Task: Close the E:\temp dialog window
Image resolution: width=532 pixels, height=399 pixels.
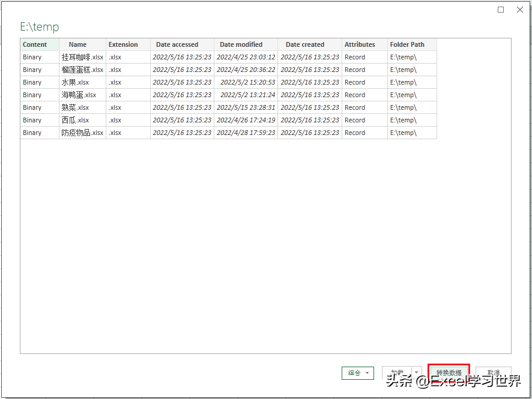Action: pyautogui.click(x=520, y=10)
